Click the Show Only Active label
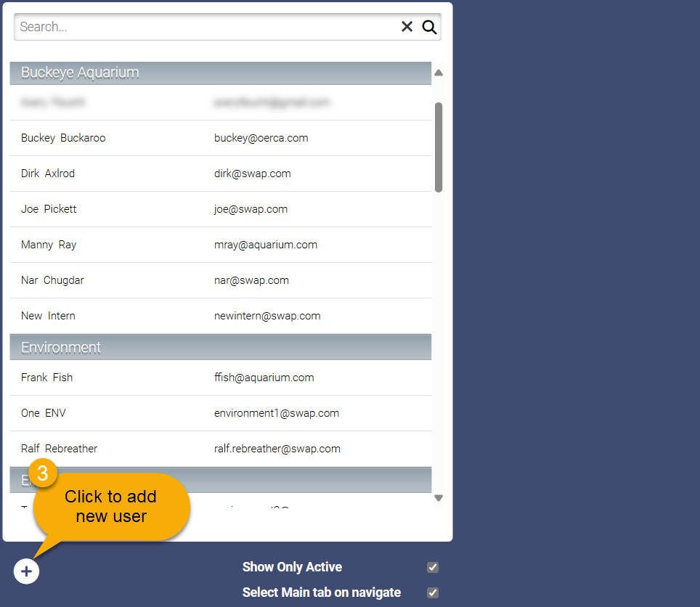The height and width of the screenshot is (607, 700). click(292, 567)
